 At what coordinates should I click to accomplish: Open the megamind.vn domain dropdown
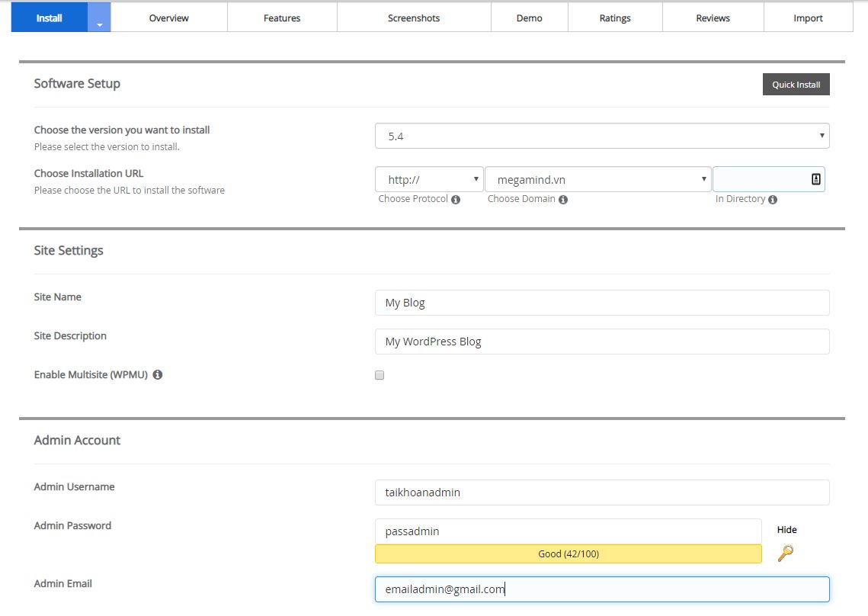(597, 180)
